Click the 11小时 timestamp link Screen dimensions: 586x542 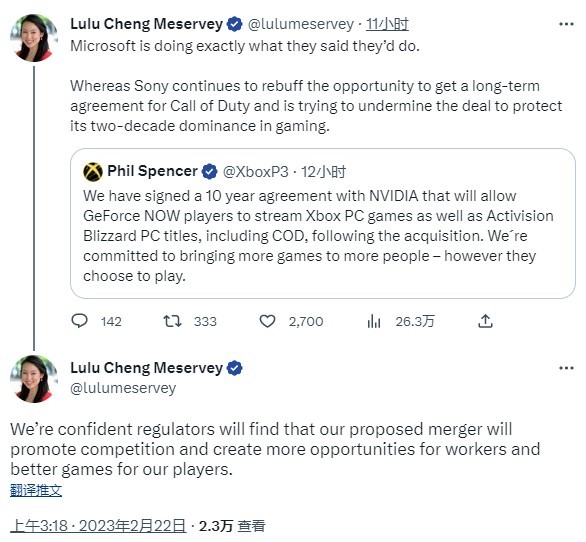[x=387, y=24]
